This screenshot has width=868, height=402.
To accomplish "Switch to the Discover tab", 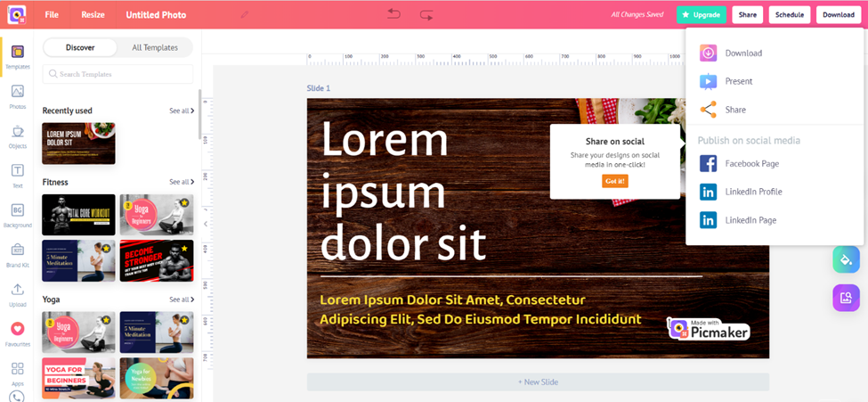I will pyautogui.click(x=80, y=47).
